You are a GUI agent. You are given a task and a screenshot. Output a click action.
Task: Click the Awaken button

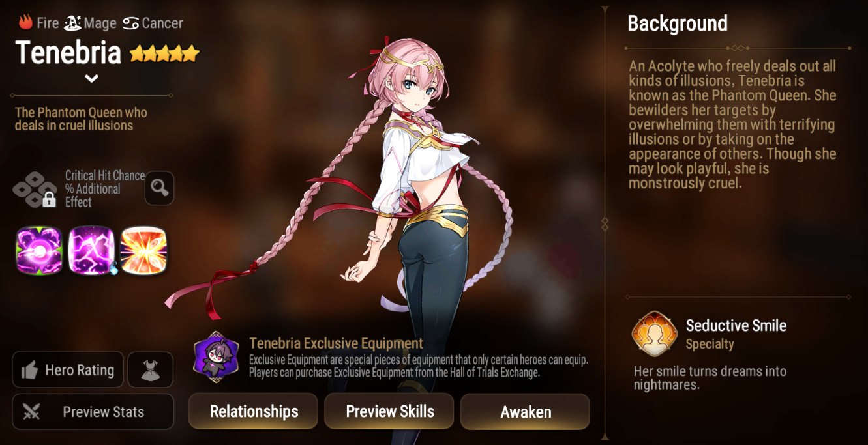coord(526,411)
